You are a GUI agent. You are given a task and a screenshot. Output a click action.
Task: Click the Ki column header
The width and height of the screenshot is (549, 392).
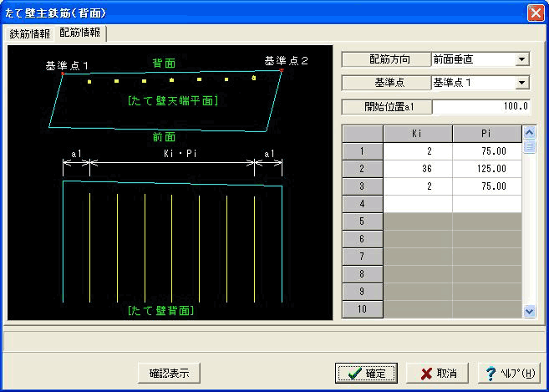click(418, 134)
